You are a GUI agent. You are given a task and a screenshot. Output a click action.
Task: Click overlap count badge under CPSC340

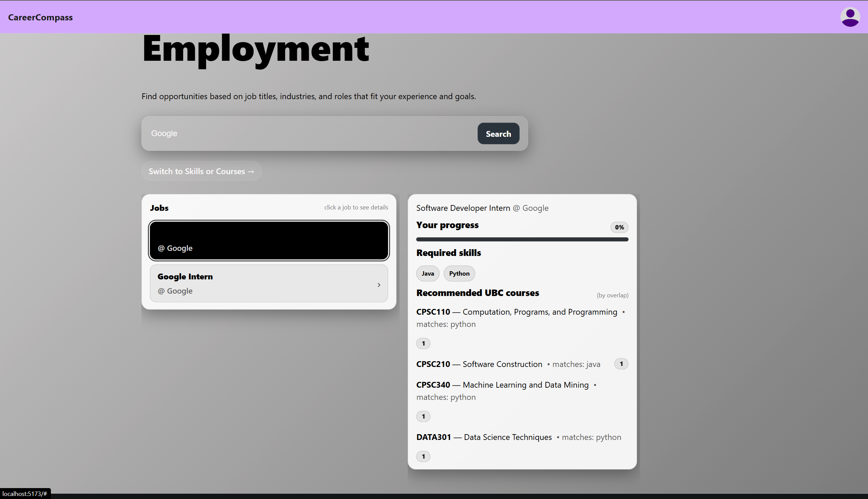(423, 417)
